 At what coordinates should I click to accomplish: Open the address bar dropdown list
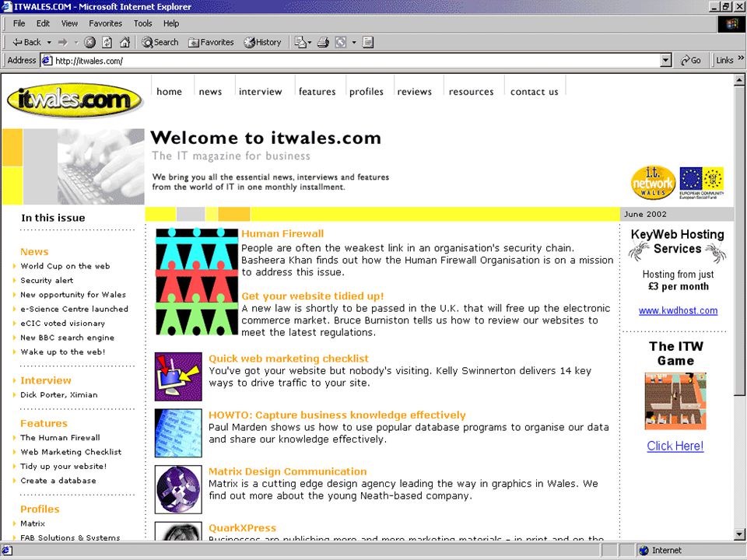click(666, 61)
